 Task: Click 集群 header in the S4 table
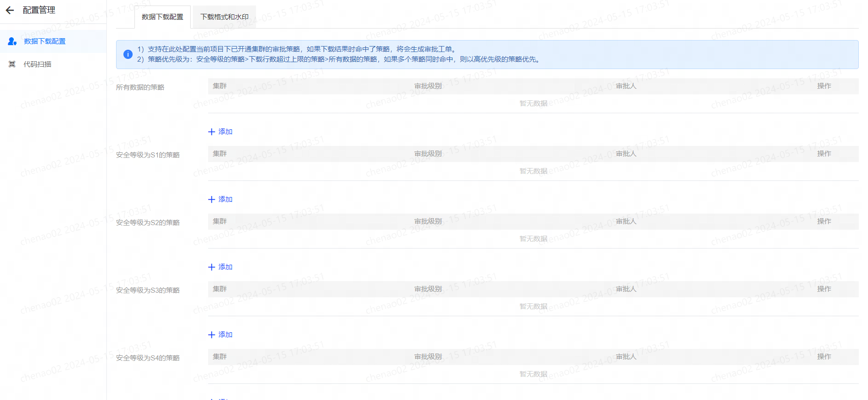[220, 357]
